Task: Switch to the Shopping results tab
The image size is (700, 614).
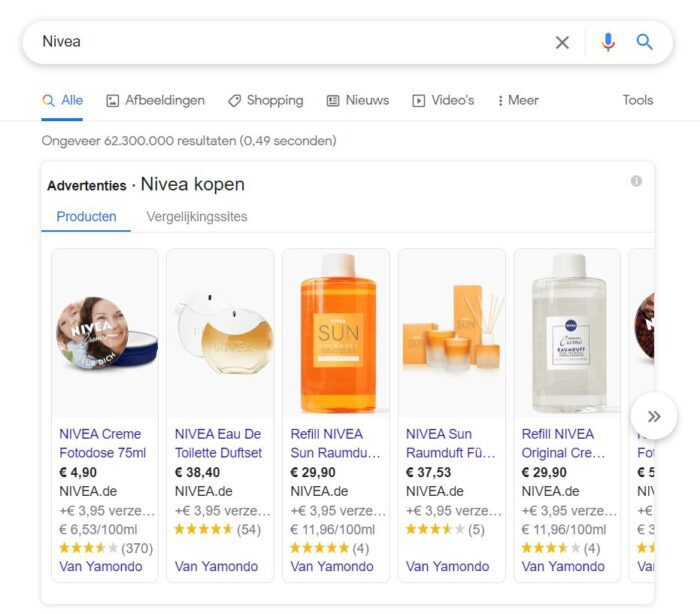Action: coord(265,100)
